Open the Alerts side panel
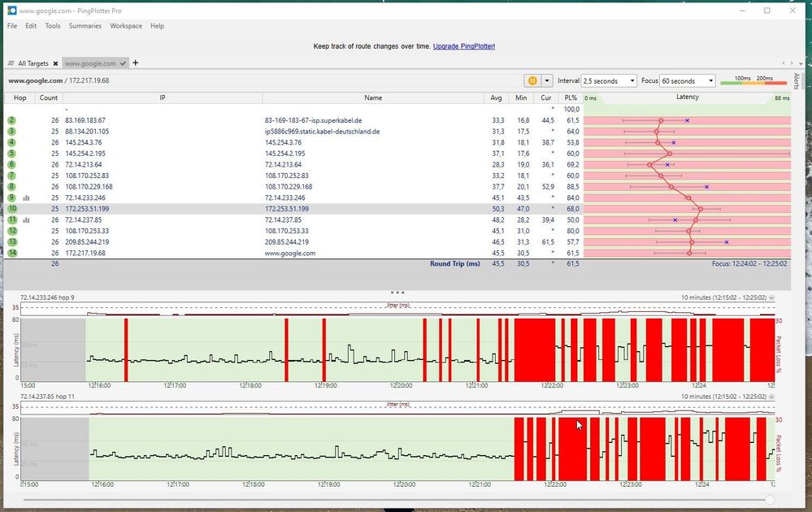 tap(796, 80)
